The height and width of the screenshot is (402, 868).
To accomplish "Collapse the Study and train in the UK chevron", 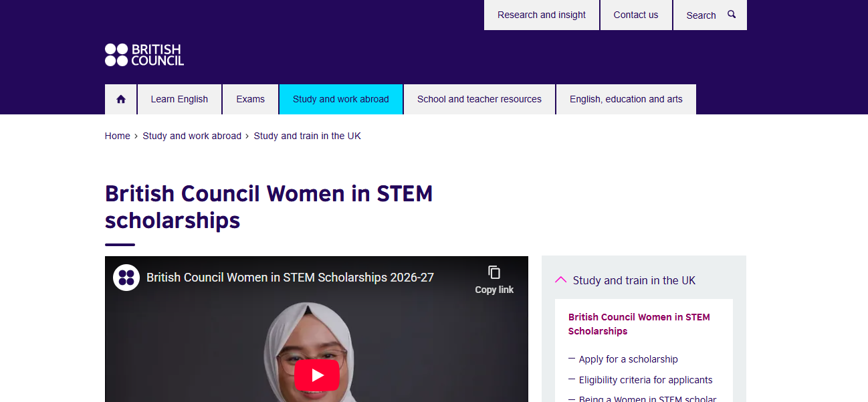I will (561, 280).
